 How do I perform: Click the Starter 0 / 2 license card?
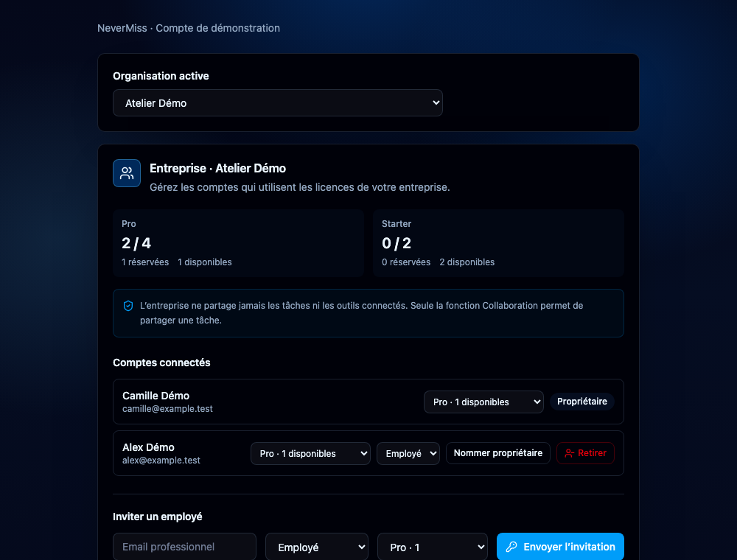498,243
